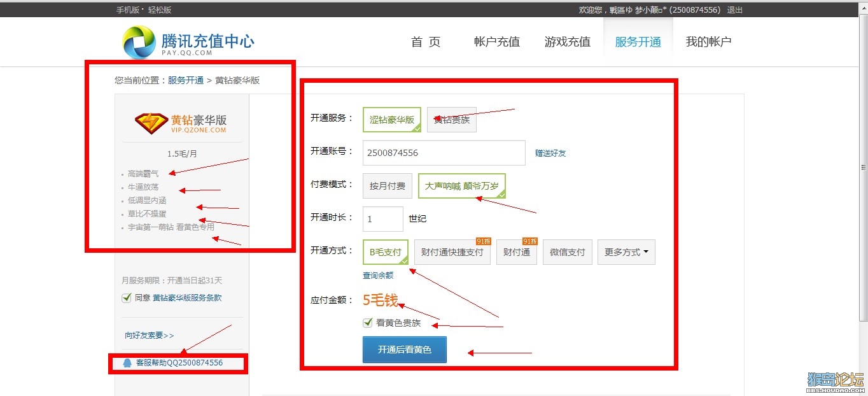Screen dimensions: 868x396
Task: Pick 微信支付 as payment method
Action: 568,252
